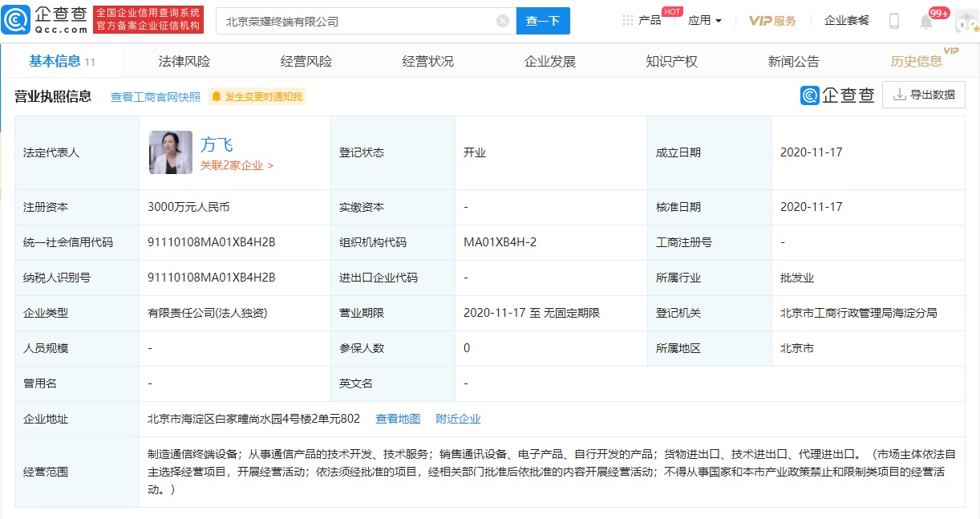The width and height of the screenshot is (980, 519).
Task: Click the 成立日期 value 2020-11-17
Action: (x=812, y=152)
